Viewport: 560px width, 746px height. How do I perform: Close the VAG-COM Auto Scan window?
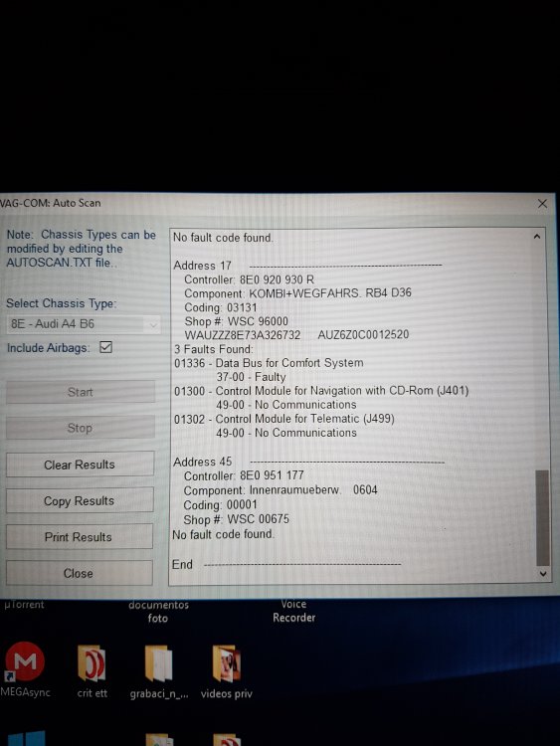(x=542, y=204)
